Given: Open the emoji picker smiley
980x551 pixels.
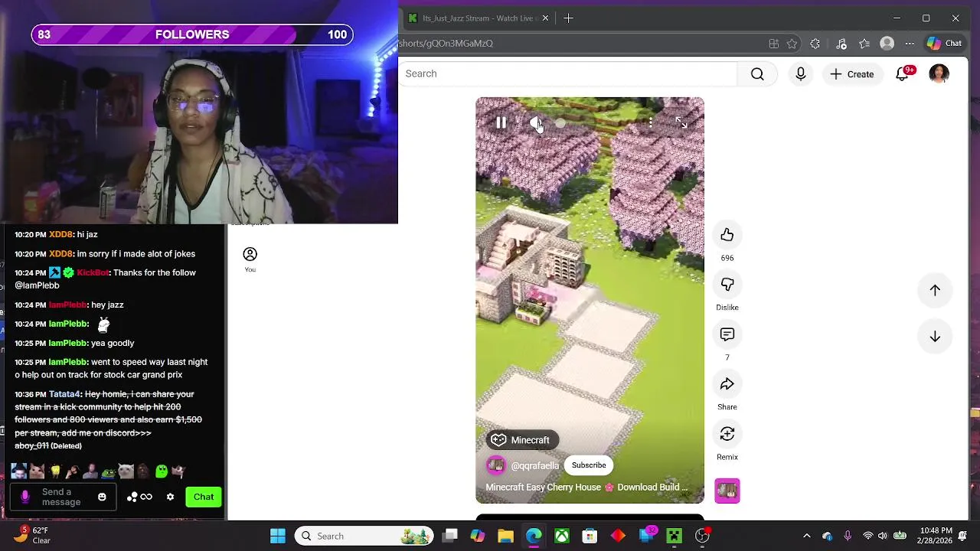Looking at the screenshot, I should click(x=102, y=497).
